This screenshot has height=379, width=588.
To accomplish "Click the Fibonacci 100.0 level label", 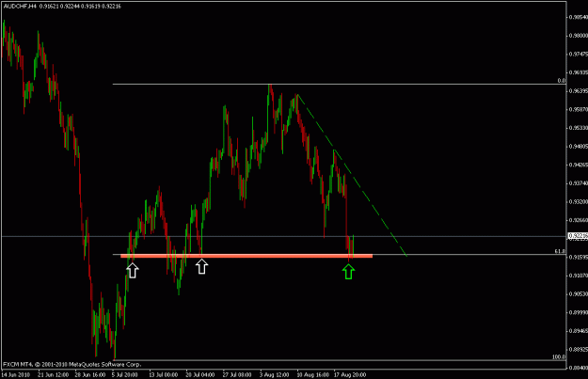I will pyautogui.click(x=559, y=356).
